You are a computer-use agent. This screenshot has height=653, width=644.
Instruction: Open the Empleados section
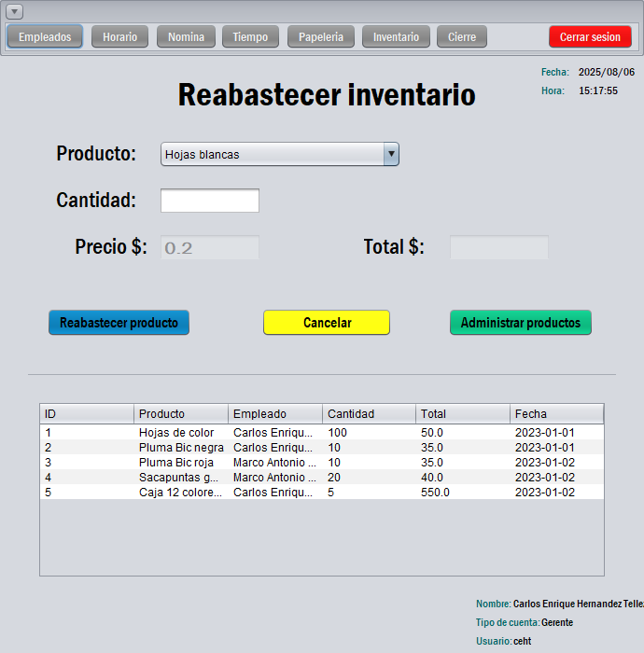click(x=45, y=36)
